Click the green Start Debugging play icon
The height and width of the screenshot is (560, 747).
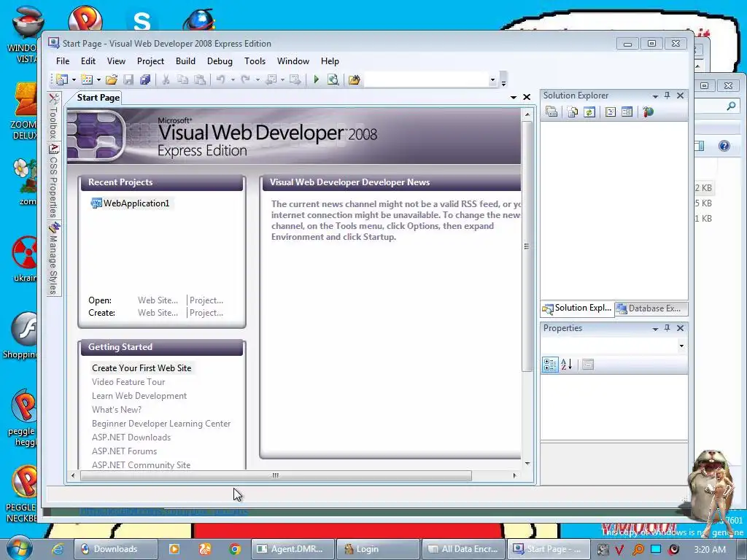[316, 79]
